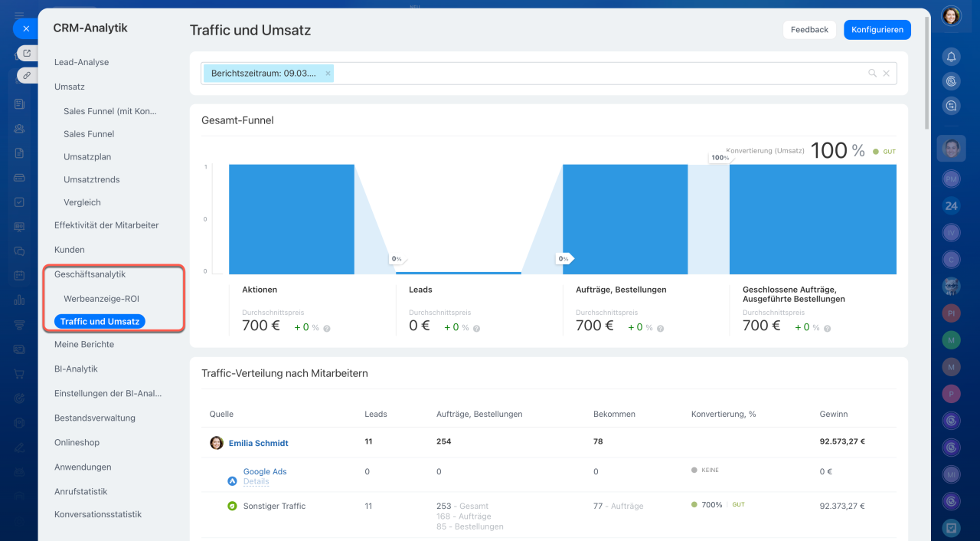Click into the report filter search field
Viewport: 980px width, 541px height.
tap(597, 74)
